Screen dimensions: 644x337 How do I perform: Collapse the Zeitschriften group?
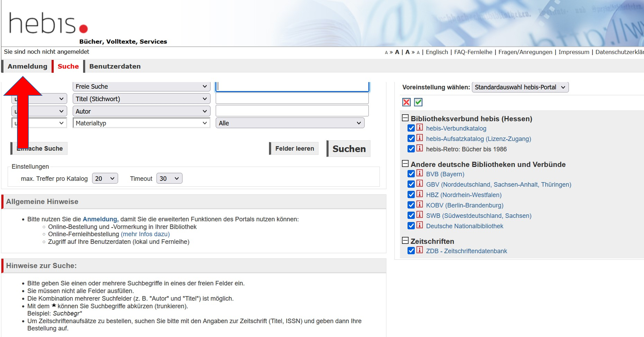click(x=405, y=241)
